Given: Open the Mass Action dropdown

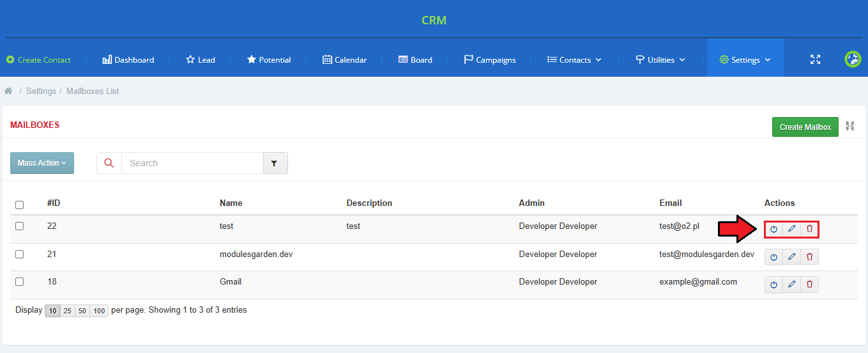Looking at the screenshot, I should pyautogui.click(x=42, y=163).
